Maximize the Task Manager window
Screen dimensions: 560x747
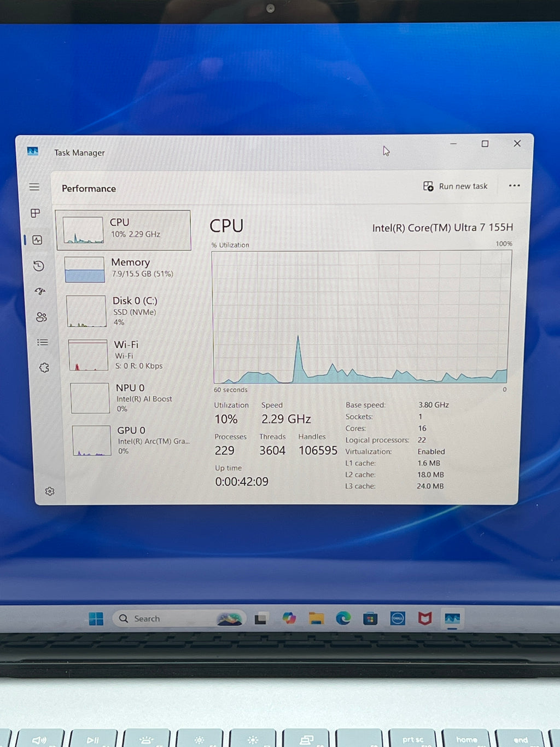coord(485,144)
